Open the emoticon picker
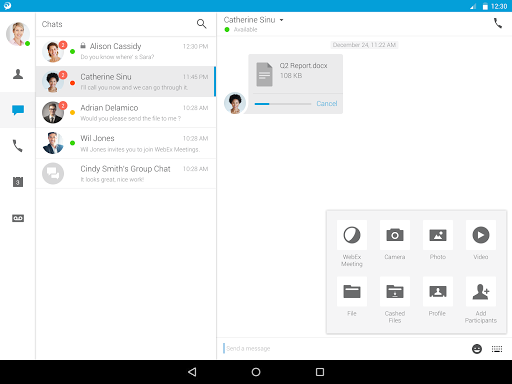This screenshot has height=384, width=512. click(x=477, y=349)
